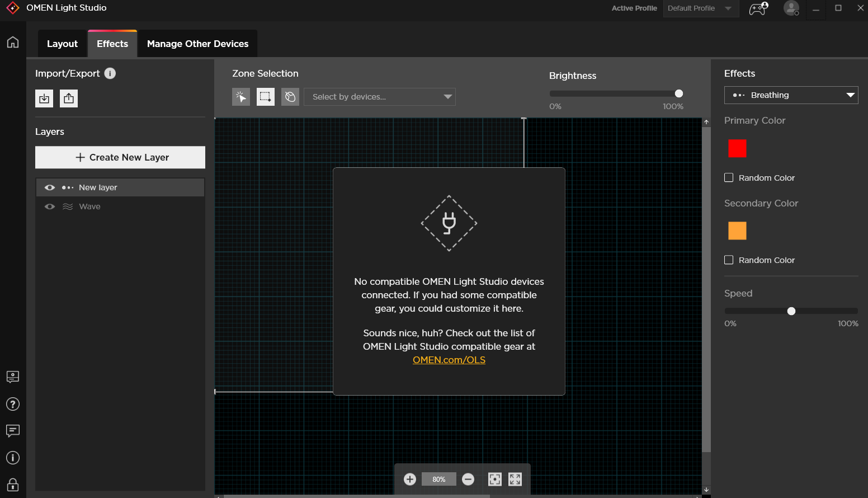Select the rectangle marquee zone tool
This screenshot has height=498, width=868.
[266, 97]
